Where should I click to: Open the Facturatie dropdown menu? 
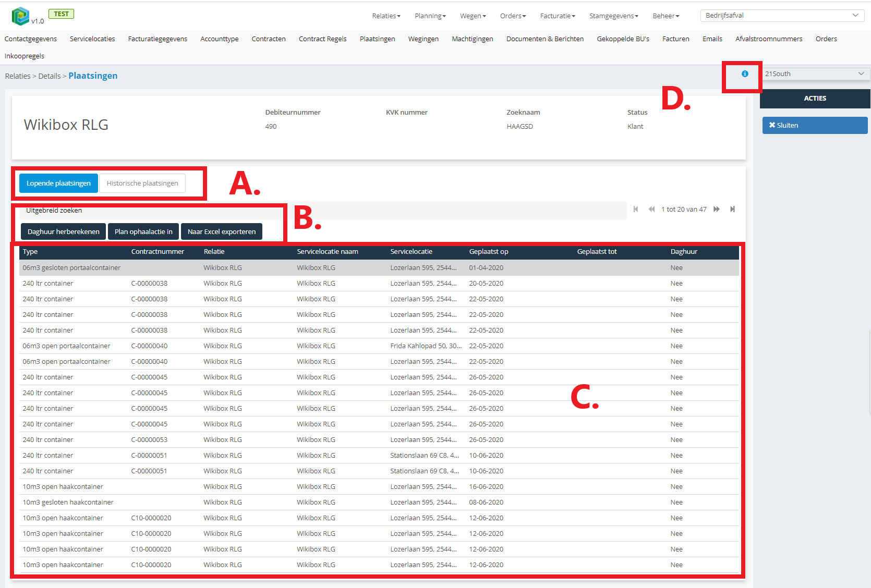pyautogui.click(x=558, y=16)
